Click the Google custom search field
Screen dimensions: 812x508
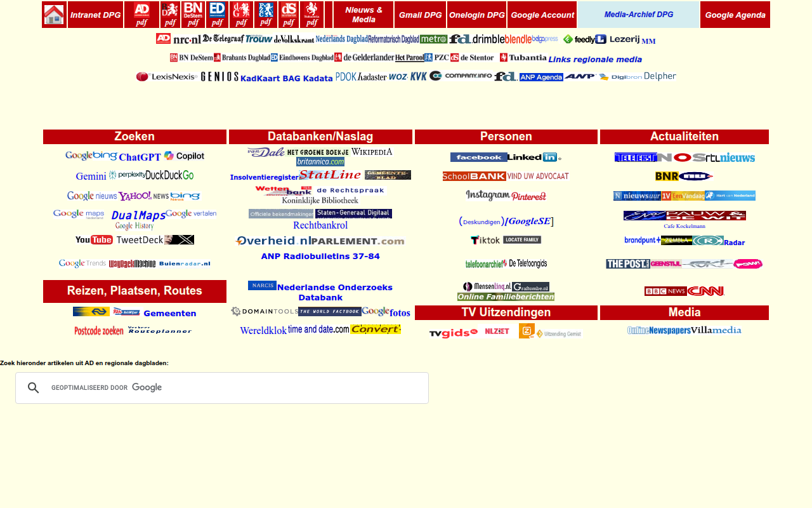(222, 388)
